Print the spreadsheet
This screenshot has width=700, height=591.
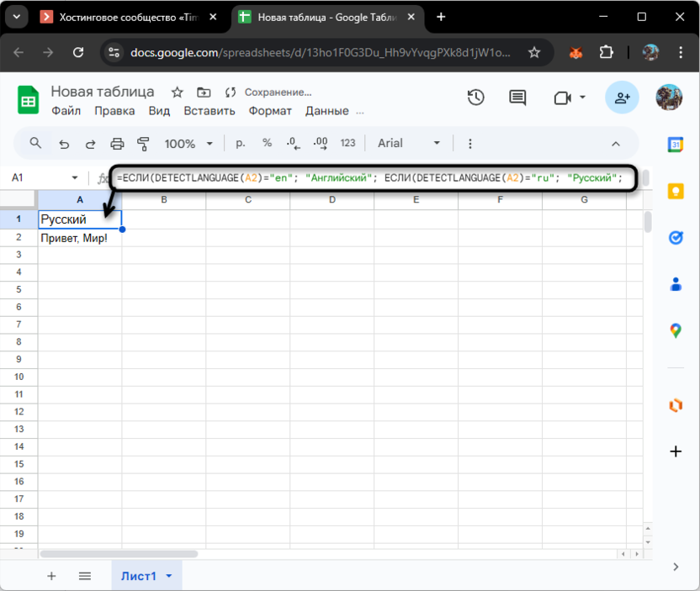point(117,144)
